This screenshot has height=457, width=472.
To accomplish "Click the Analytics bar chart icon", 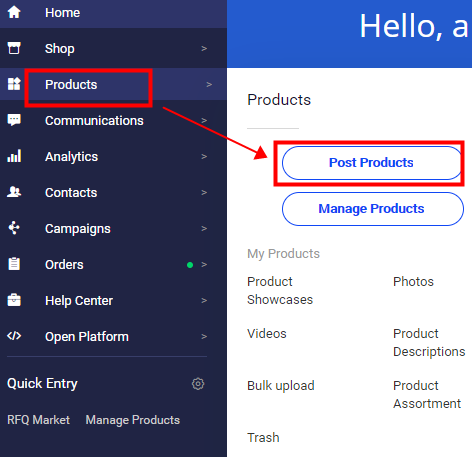I will [x=14, y=156].
